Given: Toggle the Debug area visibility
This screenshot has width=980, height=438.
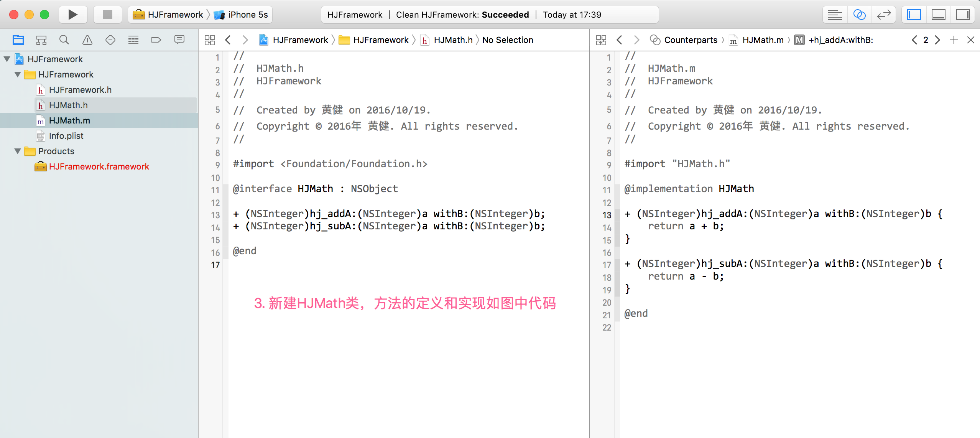Looking at the screenshot, I should tap(938, 15).
